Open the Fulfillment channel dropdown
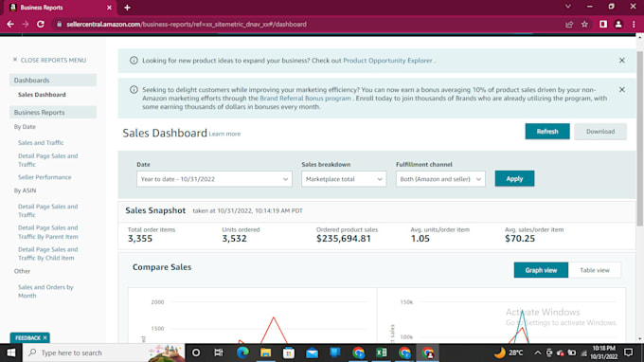 point(440,179)
